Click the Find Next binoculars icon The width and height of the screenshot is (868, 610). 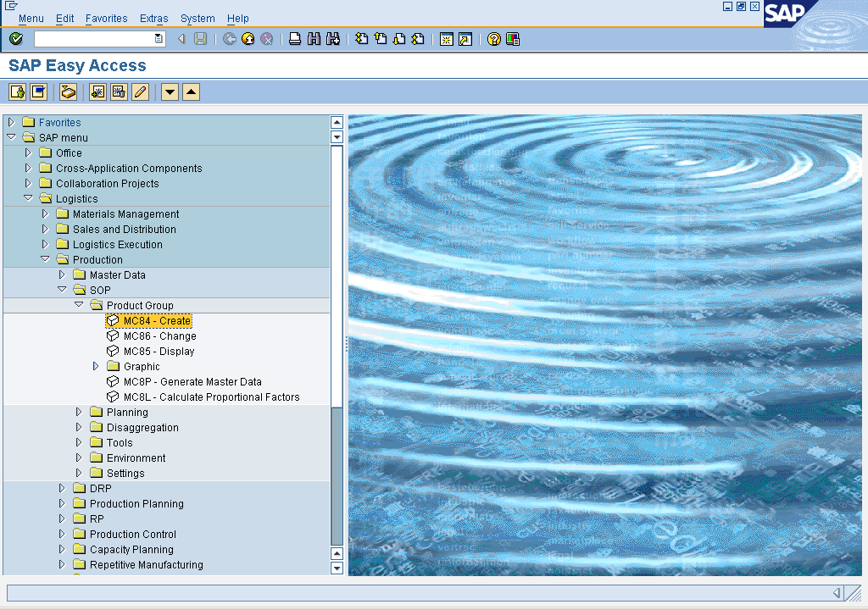[x=332, y=39]
